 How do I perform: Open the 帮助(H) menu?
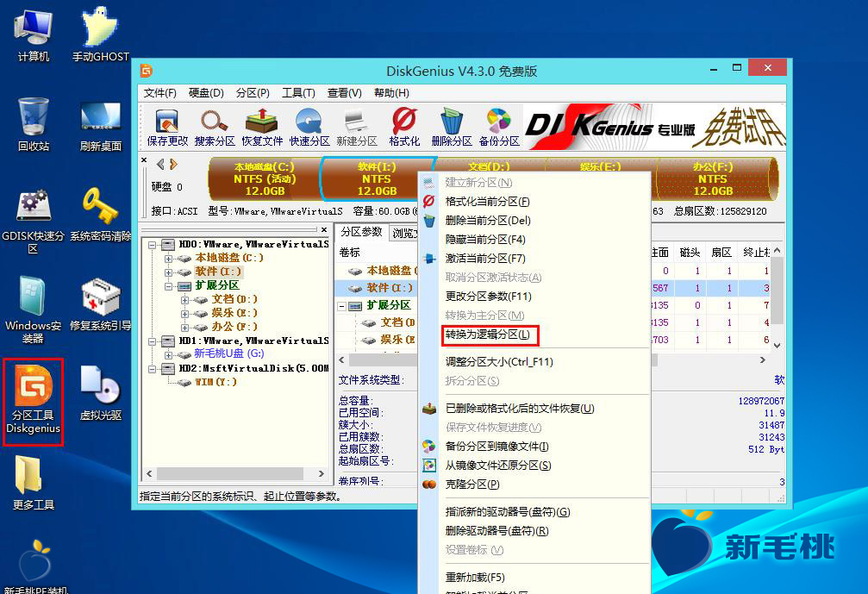pyautogui.click(x=391, y=93)
